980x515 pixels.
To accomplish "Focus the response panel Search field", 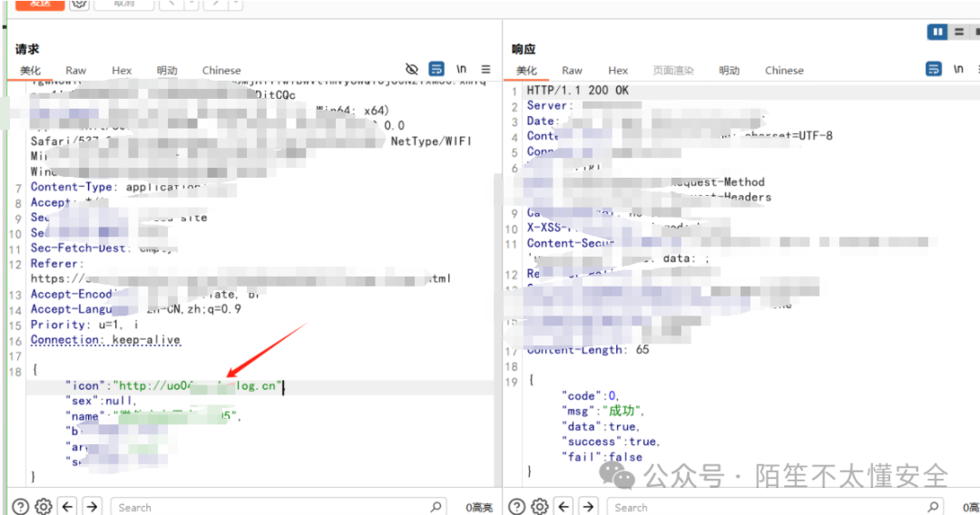I will click(775, 507).
